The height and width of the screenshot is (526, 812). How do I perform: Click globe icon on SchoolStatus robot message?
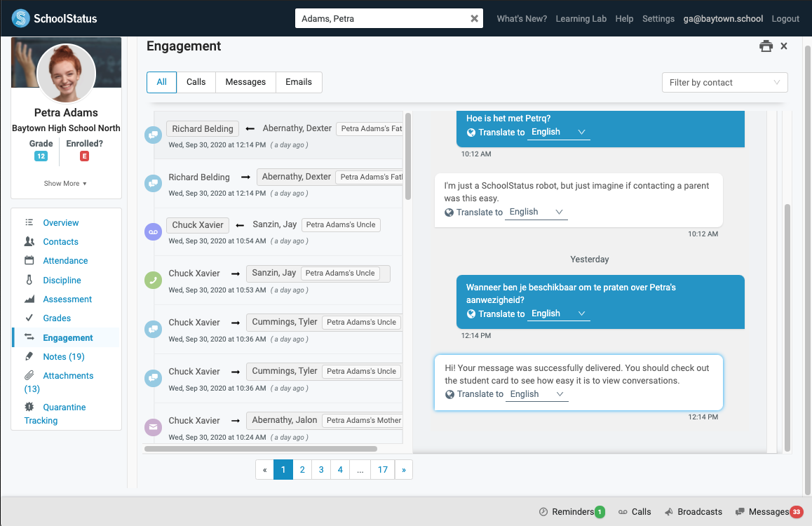pos(449,213)
